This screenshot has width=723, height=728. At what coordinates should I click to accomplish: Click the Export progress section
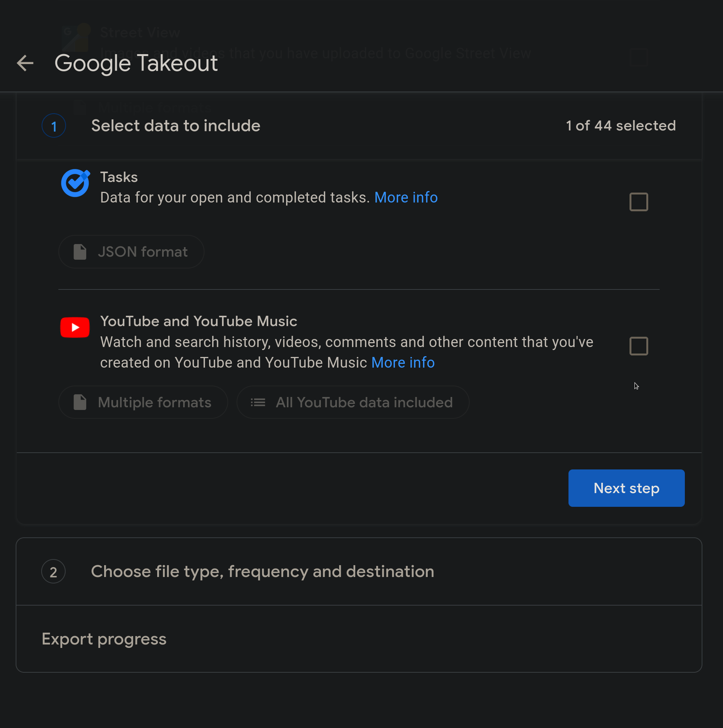104,639
